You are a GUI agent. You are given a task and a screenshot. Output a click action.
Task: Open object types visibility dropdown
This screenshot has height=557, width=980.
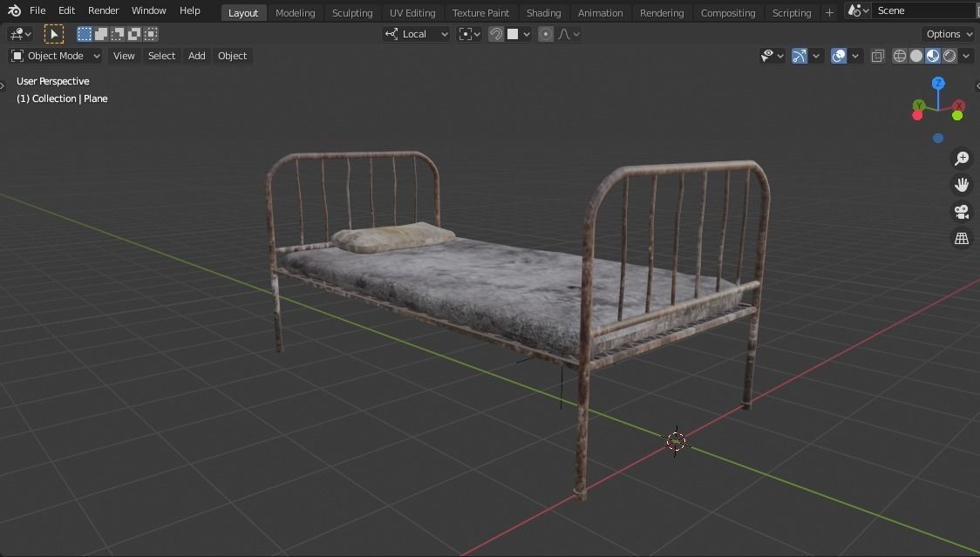click(x=772, y=56)
